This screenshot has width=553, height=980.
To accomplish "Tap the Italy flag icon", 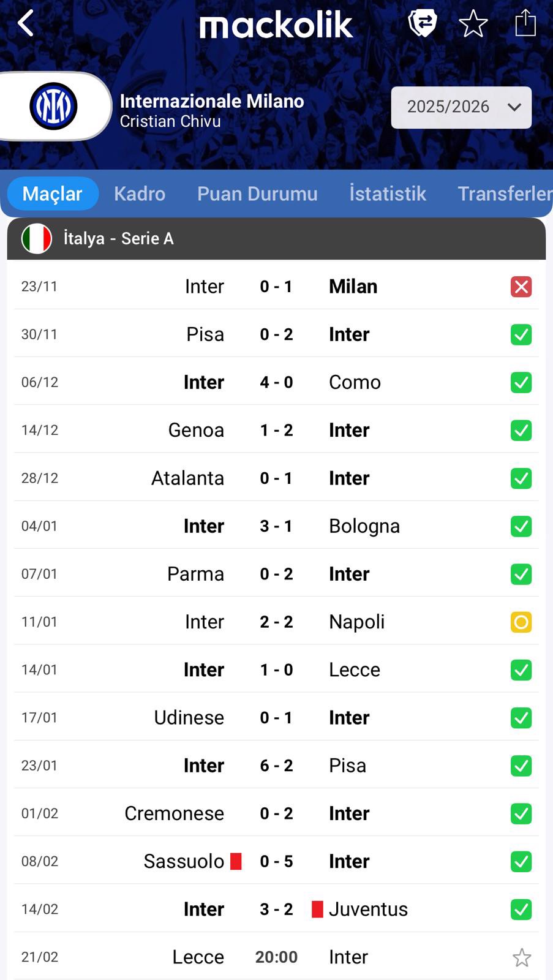I will point(37,238).
